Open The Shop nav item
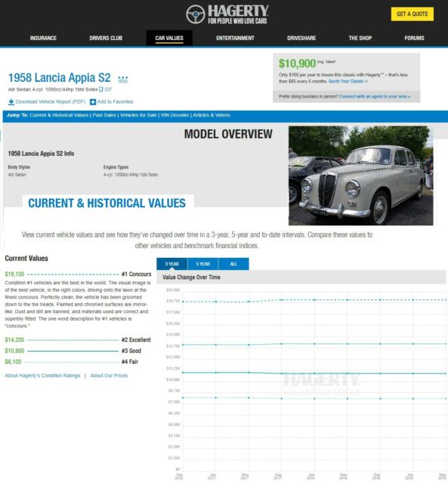Viewport: 448px width, 484px height. [x=360, y=38]
